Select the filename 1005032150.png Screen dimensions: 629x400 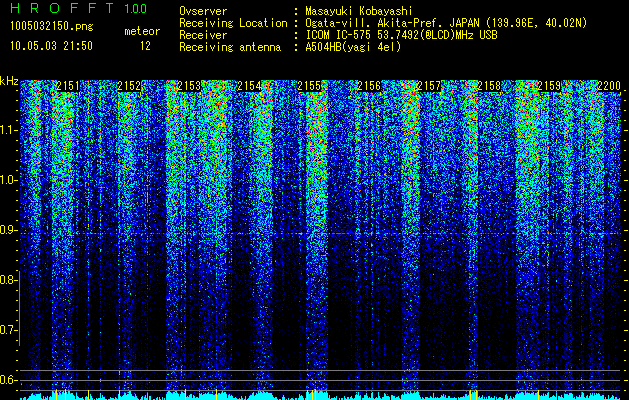(x=52, y=27)
